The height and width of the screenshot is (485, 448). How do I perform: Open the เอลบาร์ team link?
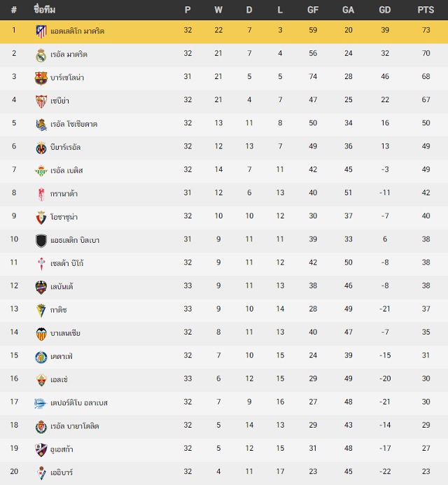(x=62, y=472)
